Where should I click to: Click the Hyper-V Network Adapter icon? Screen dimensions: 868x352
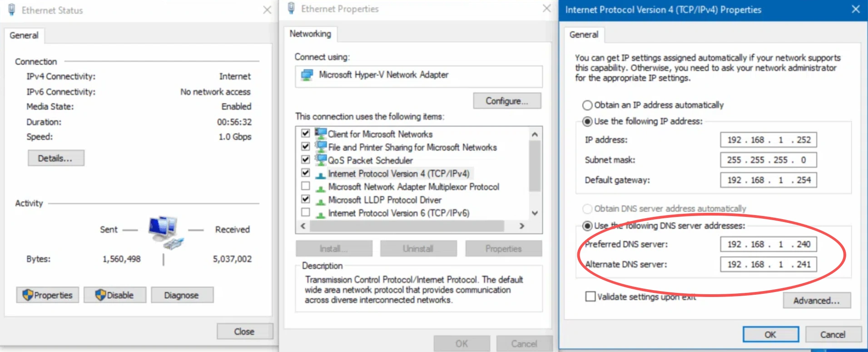pos(307,75)
